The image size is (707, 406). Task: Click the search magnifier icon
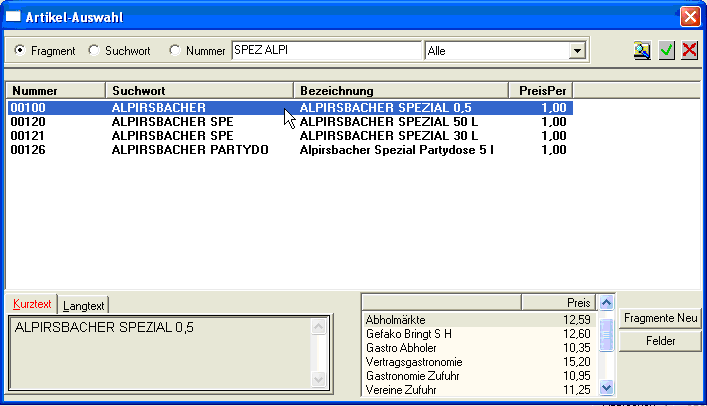click(643, 50)
